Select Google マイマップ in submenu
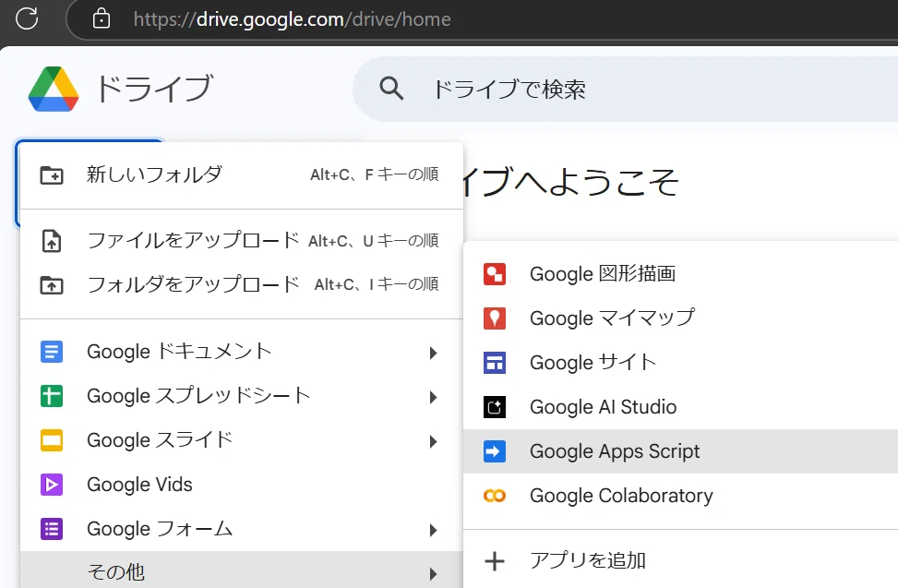This screenshot has width=898, height=588. [680, 318]
